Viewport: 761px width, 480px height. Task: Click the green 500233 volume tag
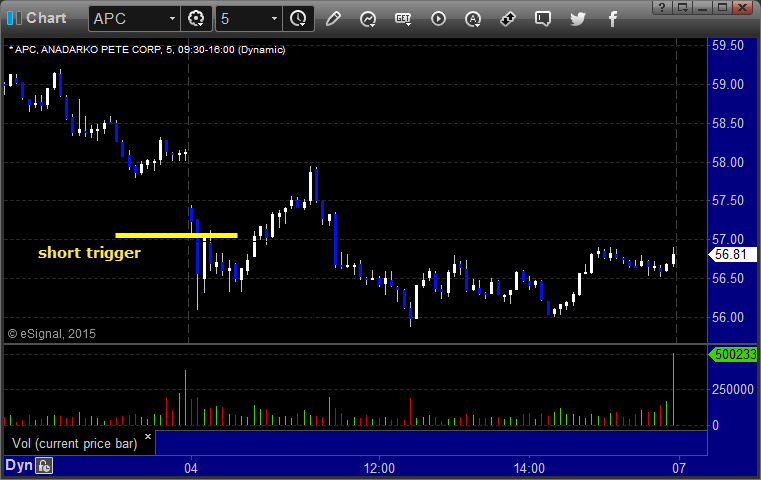point(732,354)
